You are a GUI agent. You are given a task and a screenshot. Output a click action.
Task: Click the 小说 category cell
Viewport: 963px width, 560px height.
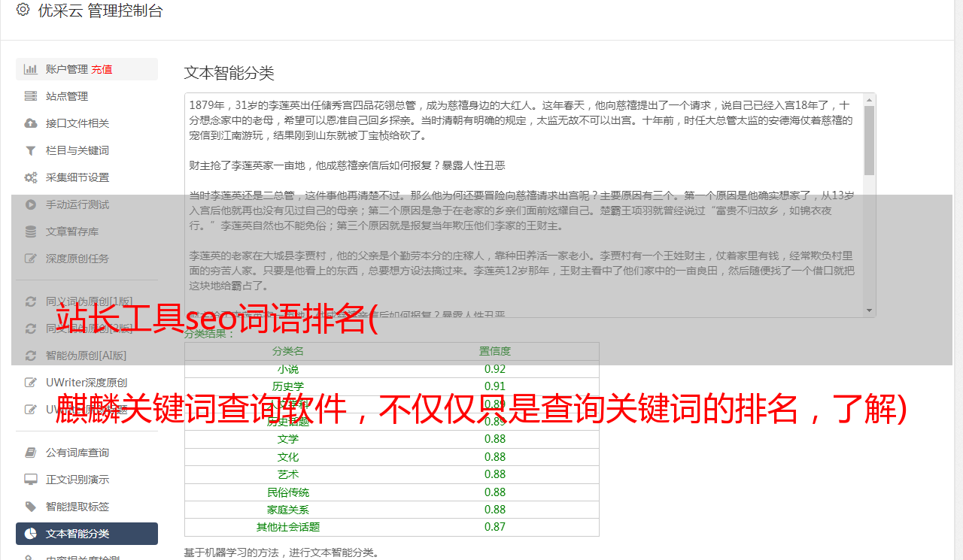click(x=288, y=369)
